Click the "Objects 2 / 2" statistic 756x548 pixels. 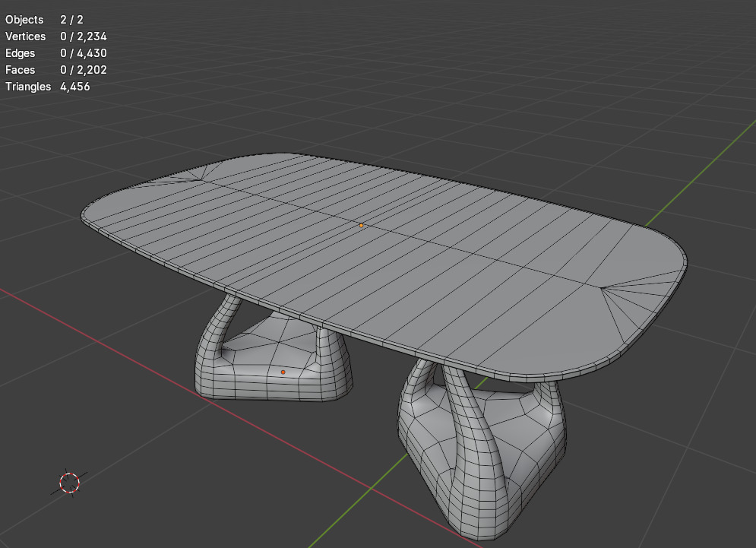tap(44, 20)
